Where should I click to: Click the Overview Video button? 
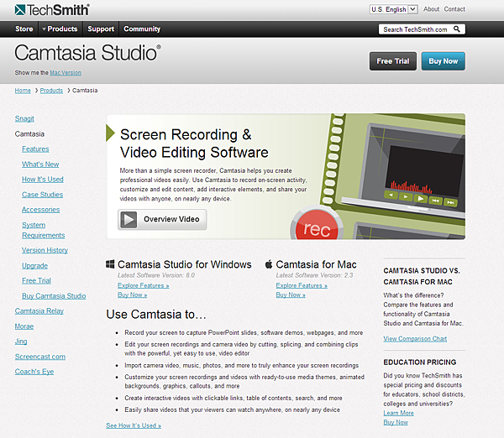pos(162,220)
